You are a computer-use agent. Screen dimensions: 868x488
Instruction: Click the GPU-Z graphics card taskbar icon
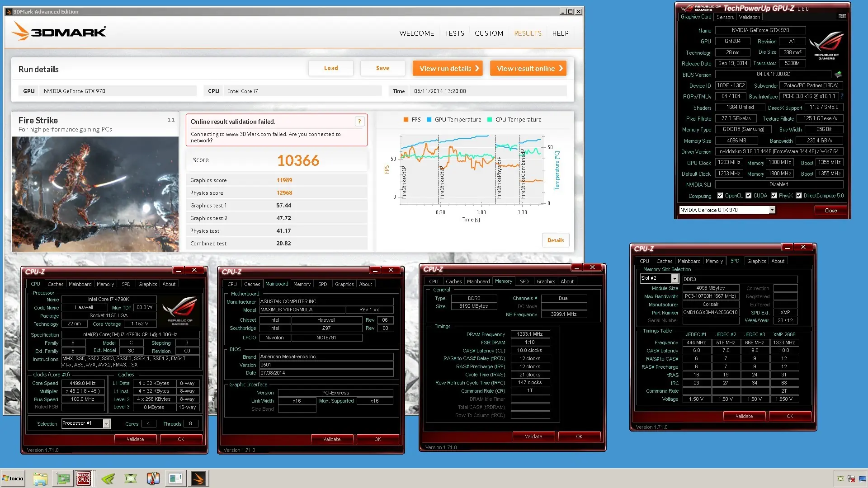tap(63, 479)
